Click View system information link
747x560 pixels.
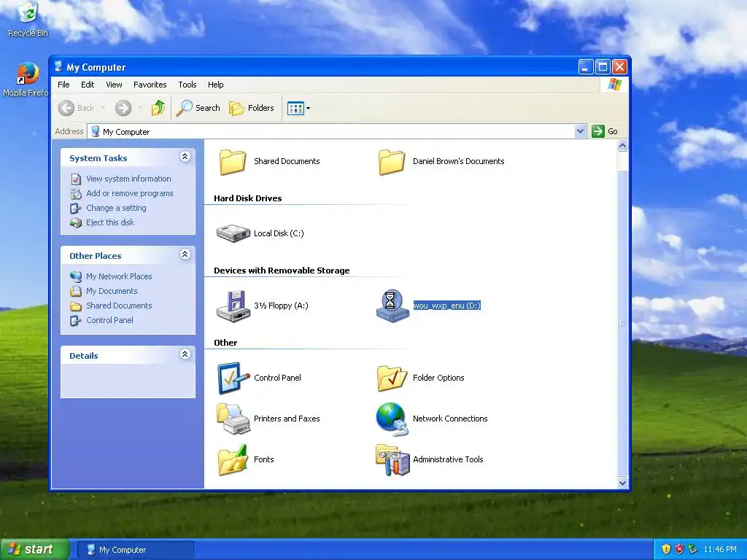128,179
